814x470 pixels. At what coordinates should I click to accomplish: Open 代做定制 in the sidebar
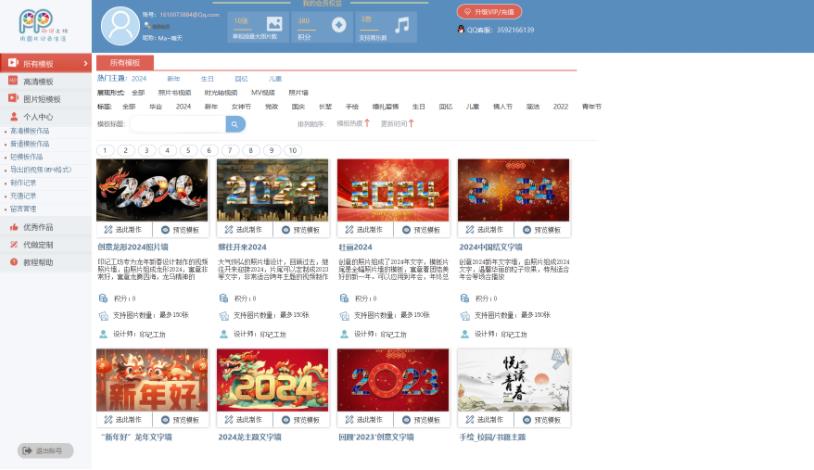46,245
